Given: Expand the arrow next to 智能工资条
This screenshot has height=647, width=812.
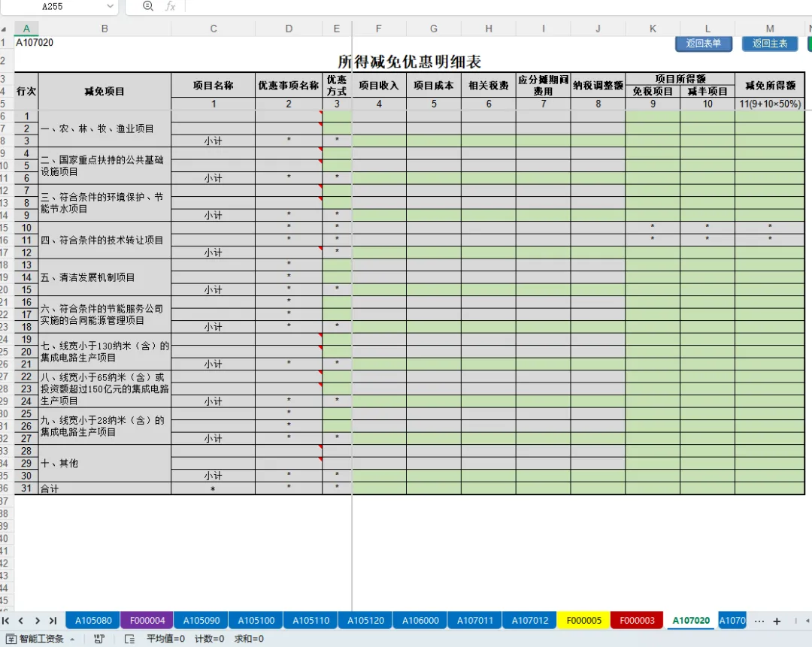Looking at the screenshot, I should pos(72,639).
